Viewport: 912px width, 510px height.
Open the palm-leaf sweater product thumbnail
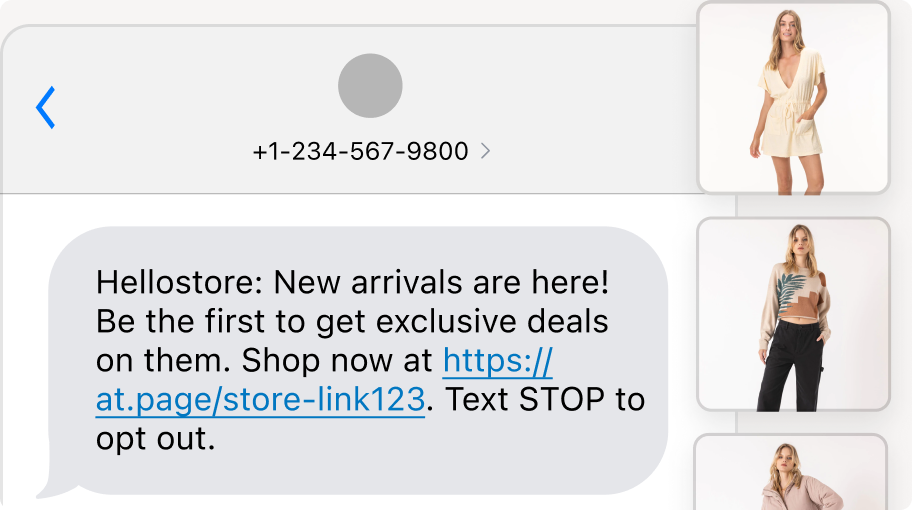click(793, 314)
